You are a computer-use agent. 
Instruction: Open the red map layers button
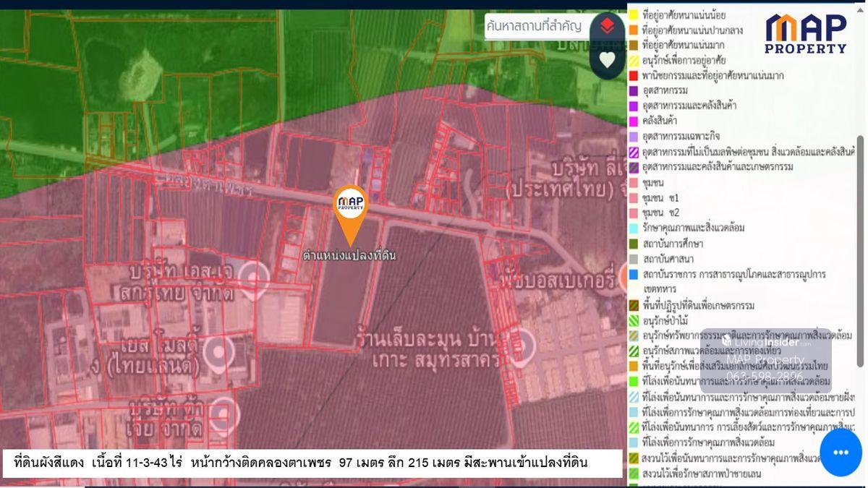point(607,27)
